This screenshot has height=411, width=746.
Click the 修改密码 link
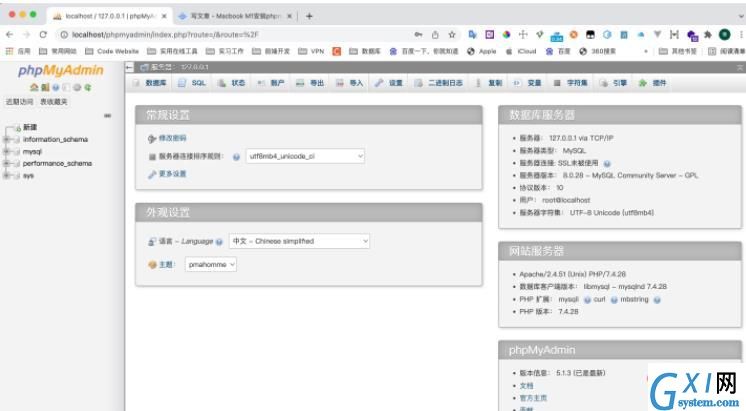point(172,138)
